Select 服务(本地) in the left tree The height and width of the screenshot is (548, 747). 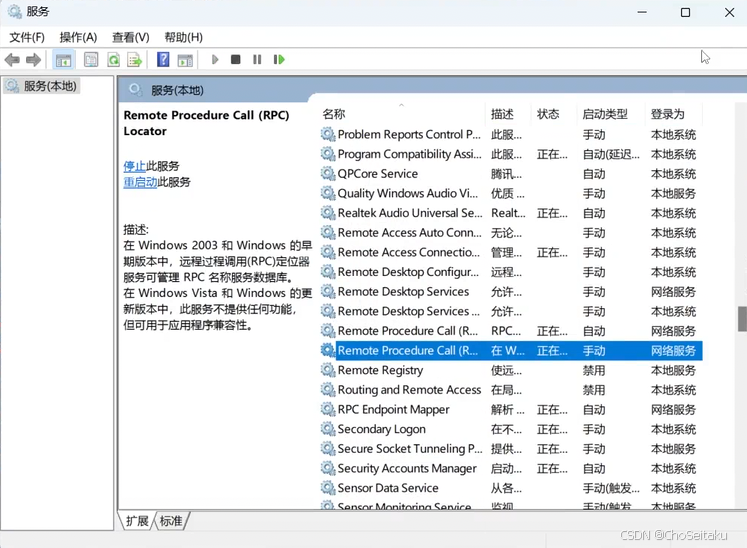coord(41,86)
